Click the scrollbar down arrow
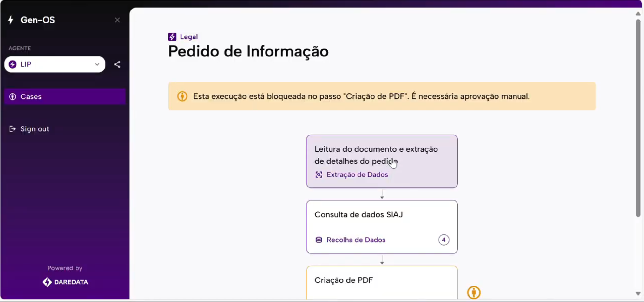This screenshot has width=644, height=302. tap(638, 294)
